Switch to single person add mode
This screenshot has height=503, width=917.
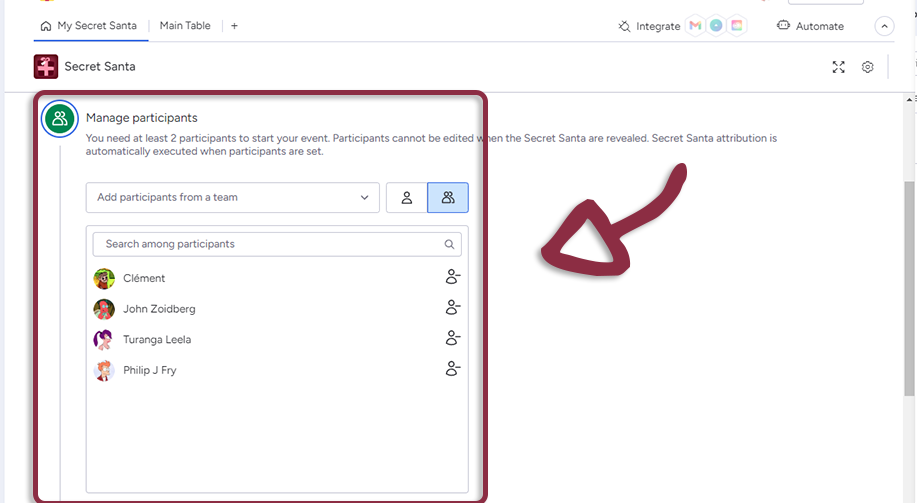(x=407, y=198)
